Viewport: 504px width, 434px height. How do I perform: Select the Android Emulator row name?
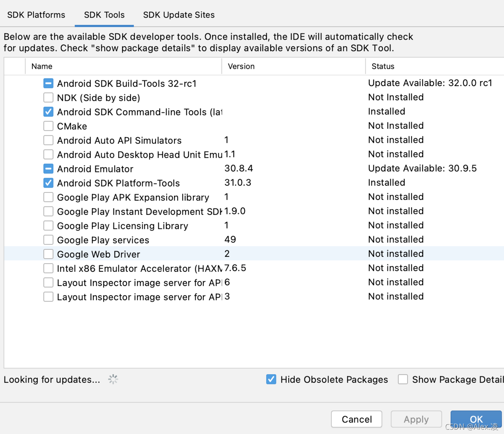tap(95, 169)
